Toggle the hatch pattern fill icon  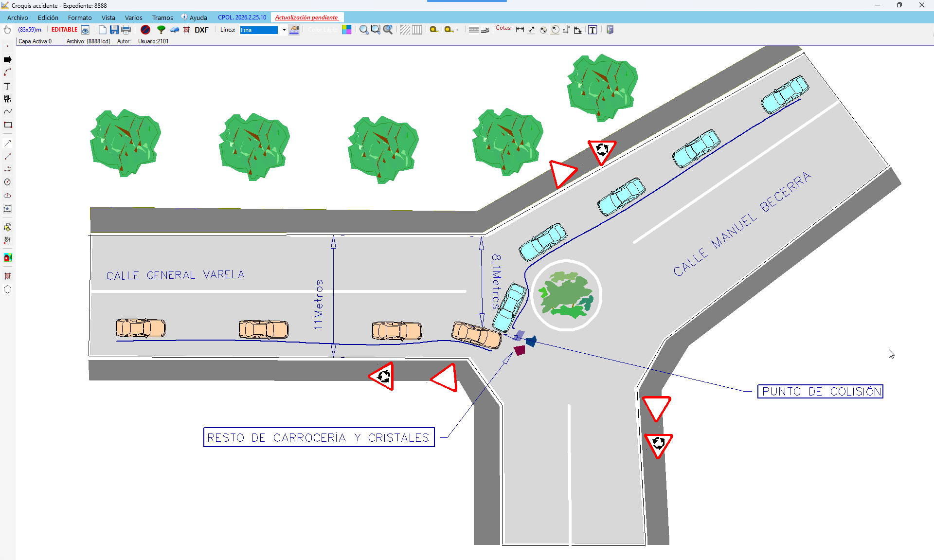(405, 30)
